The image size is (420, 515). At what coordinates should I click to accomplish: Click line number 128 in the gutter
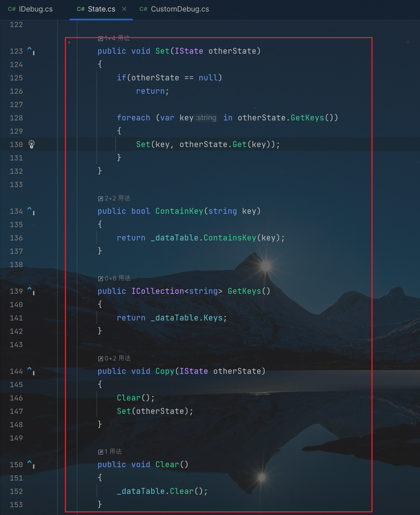pos(16,118)
